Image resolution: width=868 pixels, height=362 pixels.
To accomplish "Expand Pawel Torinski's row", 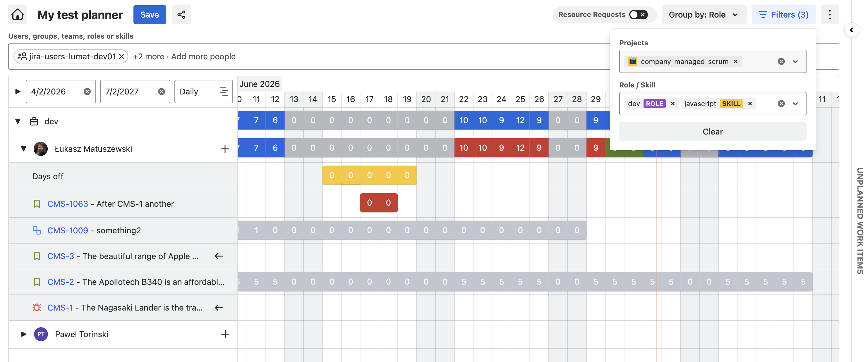I will coord(24,334).
